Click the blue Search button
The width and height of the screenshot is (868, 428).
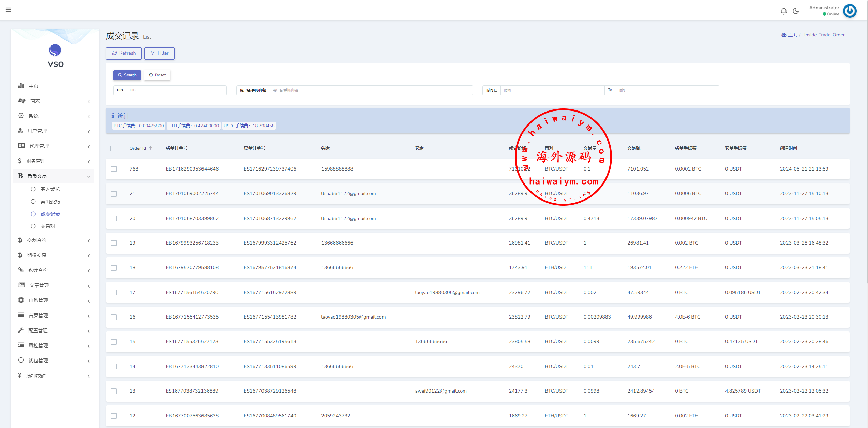(x=127, y=75)
